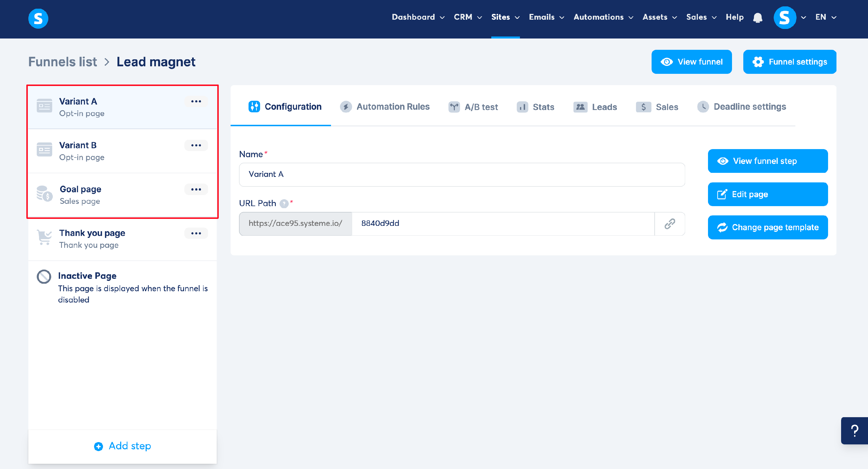Click the Thank you page cart icon
Screen dimensions: 868x469
[x=45, y=237]
